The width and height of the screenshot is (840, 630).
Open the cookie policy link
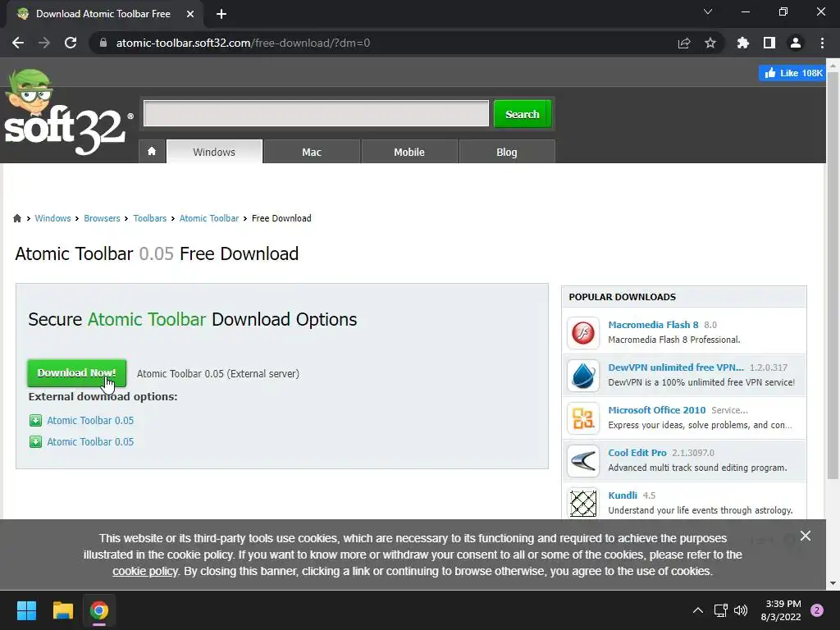click(x=144, y=571)
